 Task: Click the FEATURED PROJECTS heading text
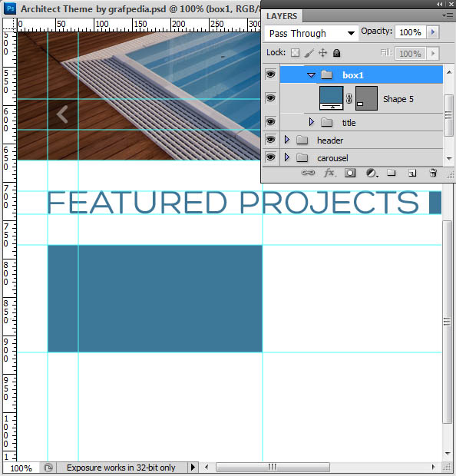coord(233,203)
